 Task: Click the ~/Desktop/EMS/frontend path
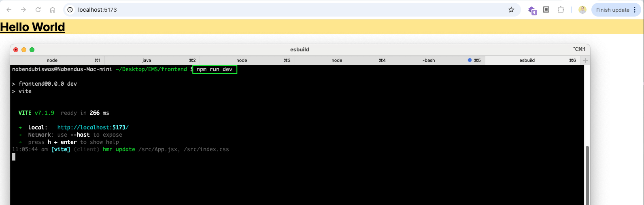[151, 69]
